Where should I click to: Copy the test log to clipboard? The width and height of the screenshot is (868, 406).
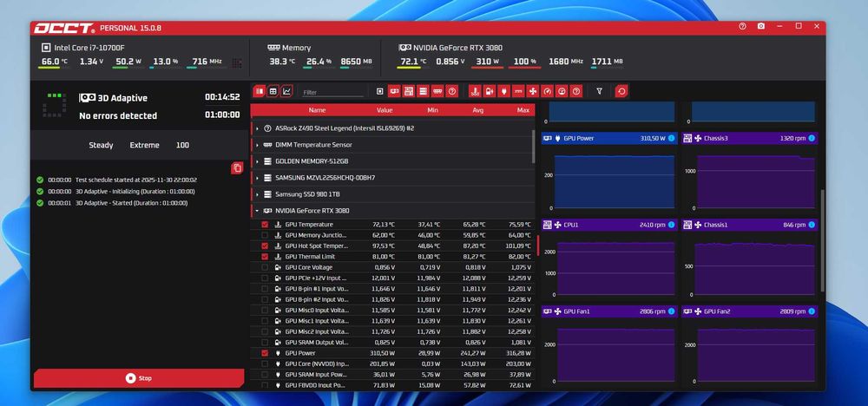(237, 168)
